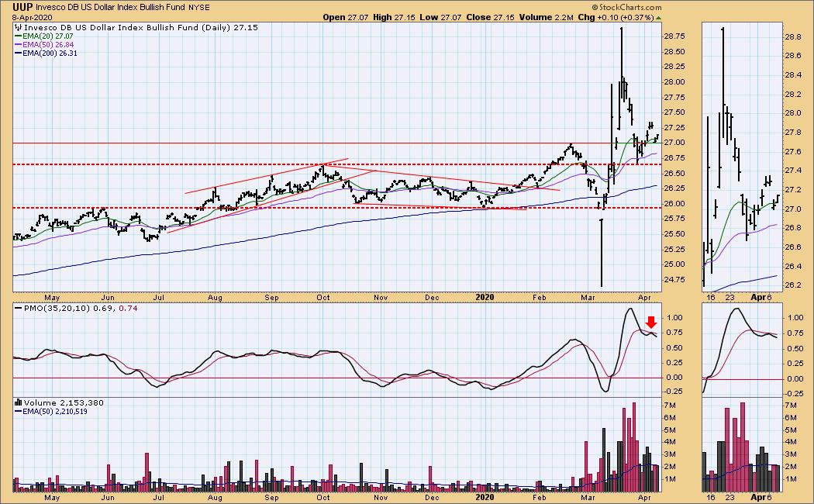Click the 25.00 price axis label
Viewport: 814px width, 504px height.
click(674, 264)
